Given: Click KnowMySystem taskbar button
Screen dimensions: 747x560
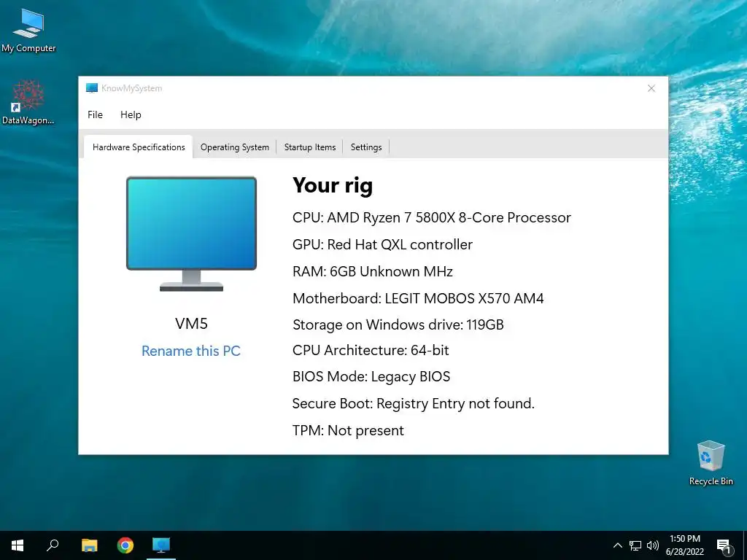Looking at the screenshot, I should click(161, 545).
